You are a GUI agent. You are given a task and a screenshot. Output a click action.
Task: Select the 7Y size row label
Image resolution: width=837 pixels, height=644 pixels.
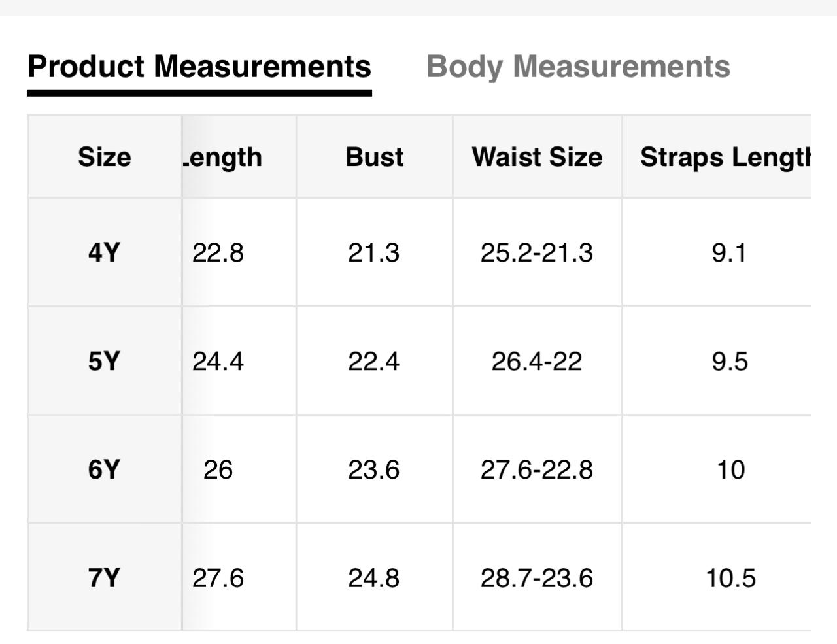pos(104,578)
